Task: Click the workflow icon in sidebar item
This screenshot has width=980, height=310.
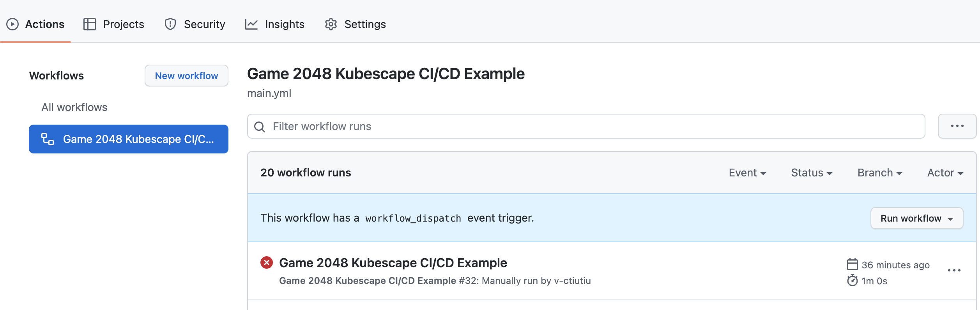Action: tap(48, 139)
